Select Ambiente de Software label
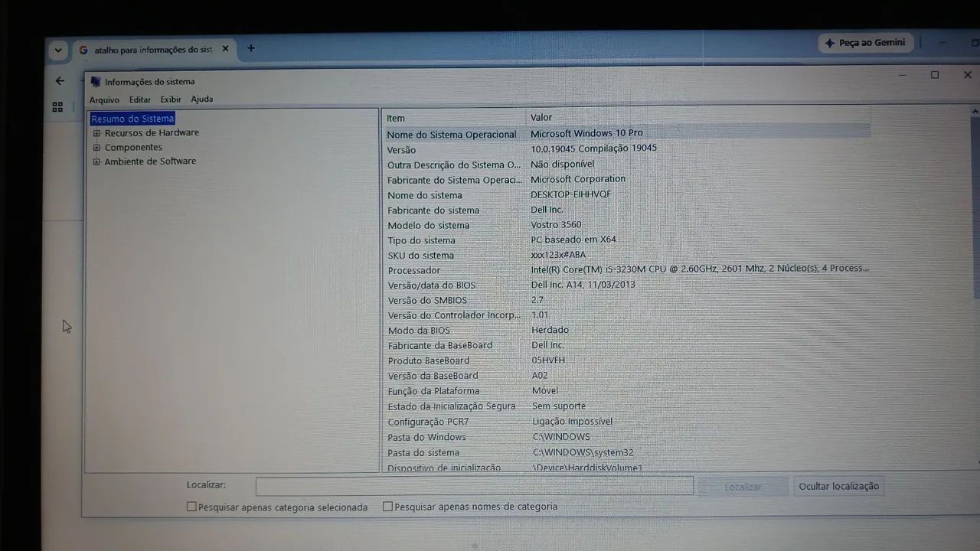The image size is (980, 551). [150, 161]
